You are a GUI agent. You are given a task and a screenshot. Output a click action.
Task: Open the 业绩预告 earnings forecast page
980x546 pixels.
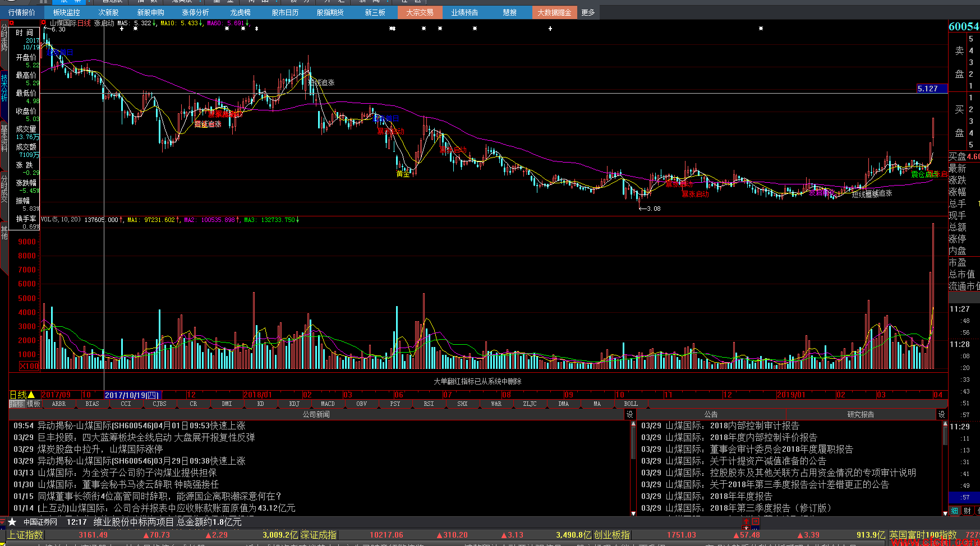pos(464,12)
